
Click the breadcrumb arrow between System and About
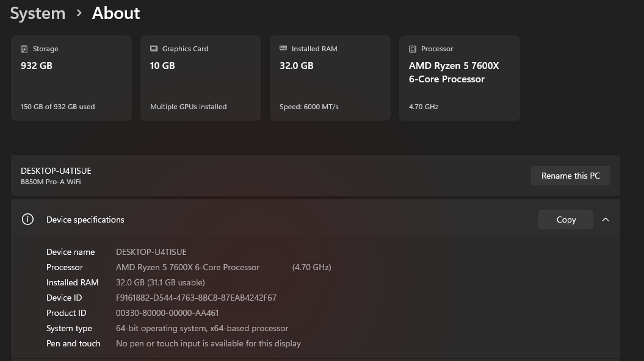pyautogui.click(x=79, y=13)
